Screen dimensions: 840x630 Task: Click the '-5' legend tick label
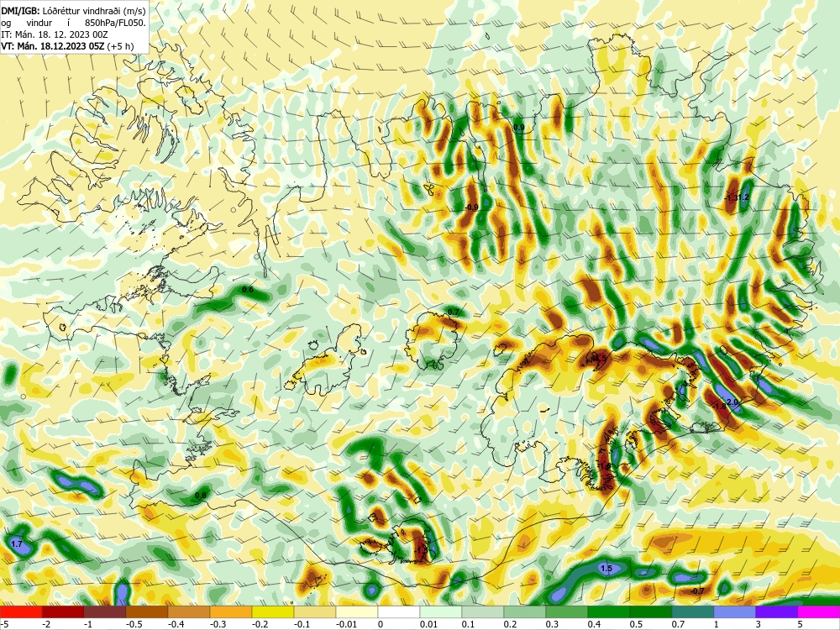[4, 624]
